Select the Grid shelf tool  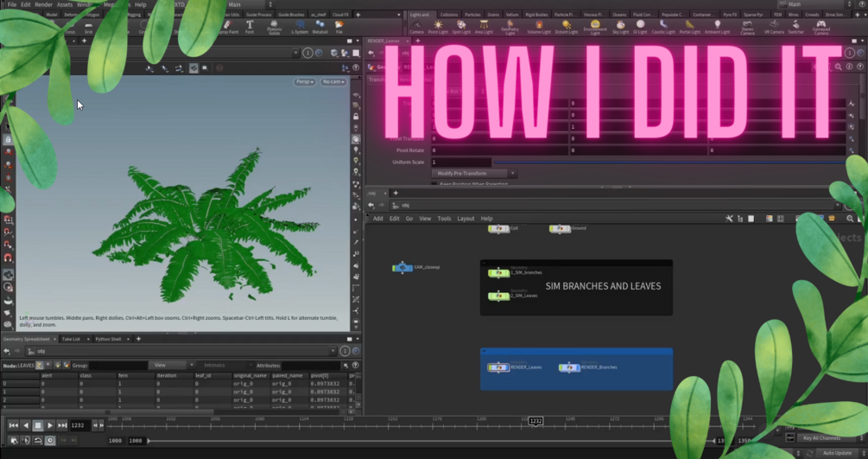pos(88,27)
